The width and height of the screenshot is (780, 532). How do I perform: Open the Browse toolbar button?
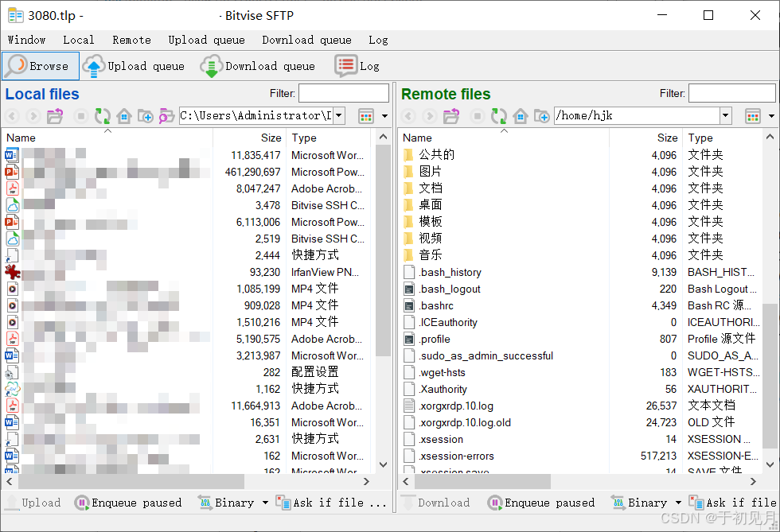pos(41,66)
